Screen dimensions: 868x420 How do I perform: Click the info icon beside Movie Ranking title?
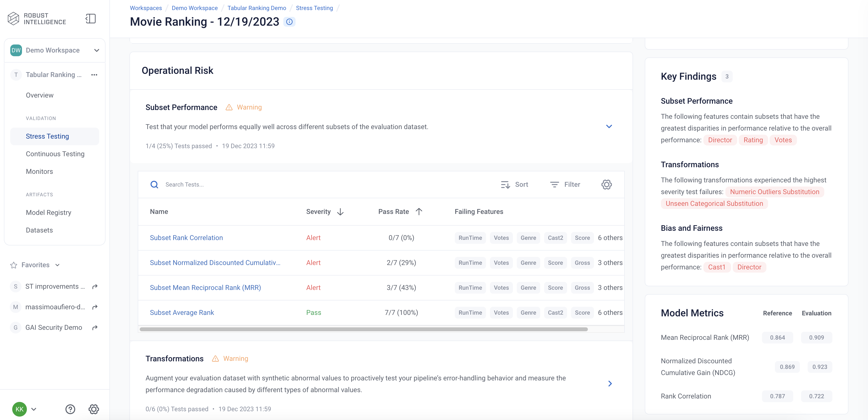click(289, 22)
